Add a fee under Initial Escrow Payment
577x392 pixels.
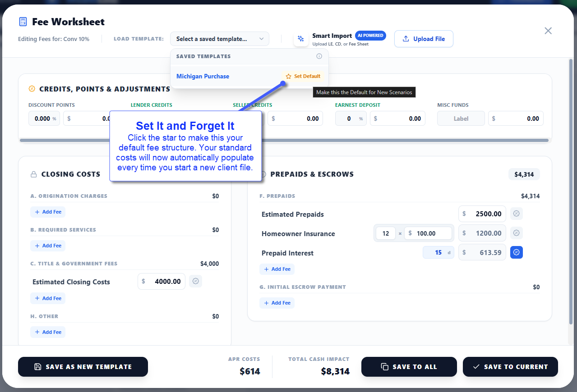tap(277, 303)
